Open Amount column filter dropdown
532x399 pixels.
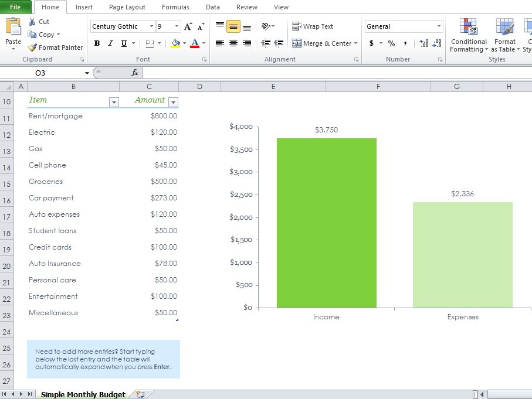(x=174, y=102)
